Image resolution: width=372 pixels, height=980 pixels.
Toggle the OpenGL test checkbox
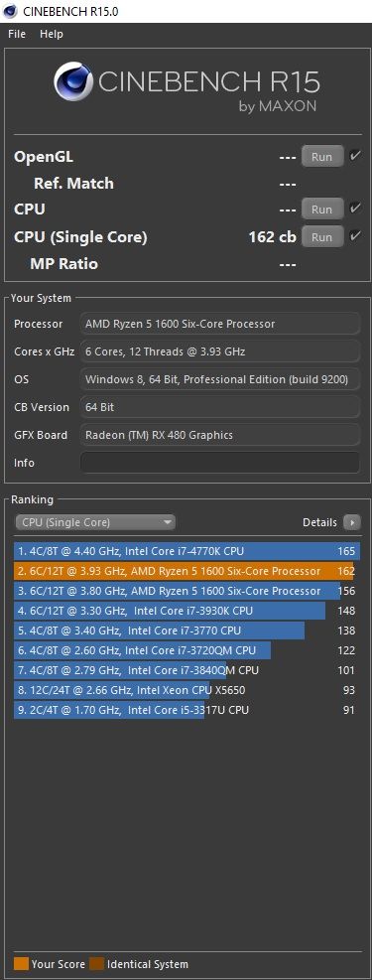(x=355, y=156)
